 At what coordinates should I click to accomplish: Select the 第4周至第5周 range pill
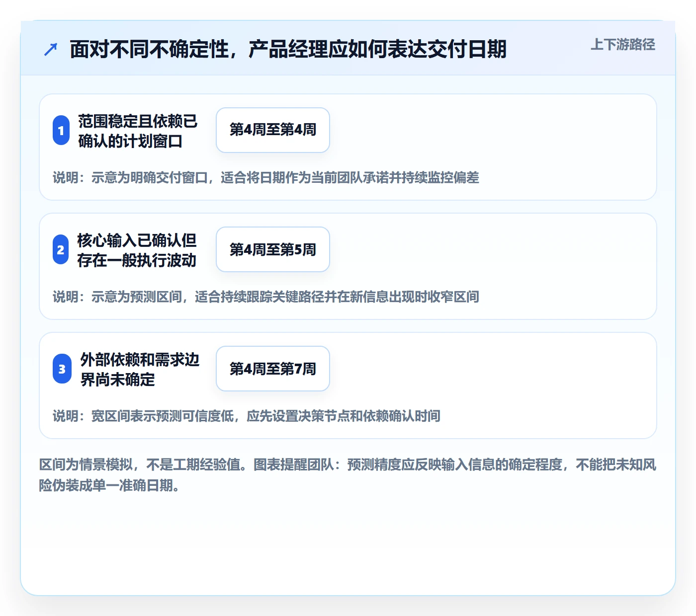pyautogui.click(x=273, y=249)
